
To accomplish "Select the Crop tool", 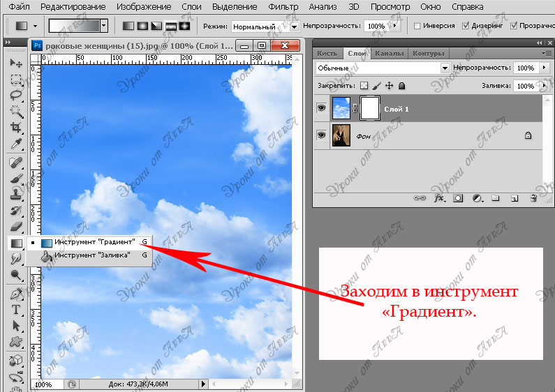I will [x=16, y=128].
